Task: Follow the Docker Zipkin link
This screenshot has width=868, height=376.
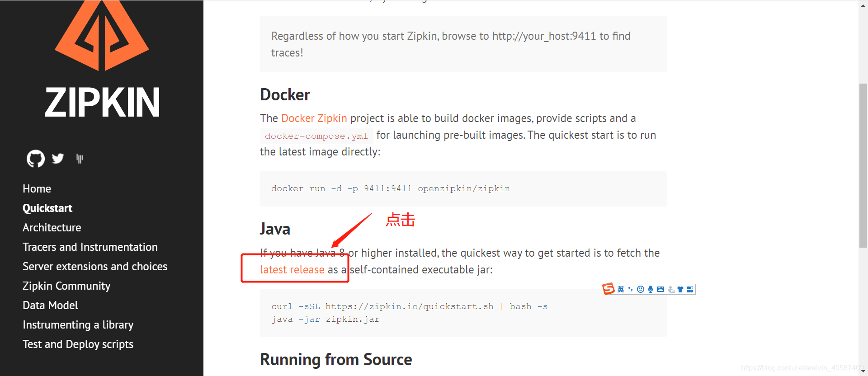Action: point(314,118)
